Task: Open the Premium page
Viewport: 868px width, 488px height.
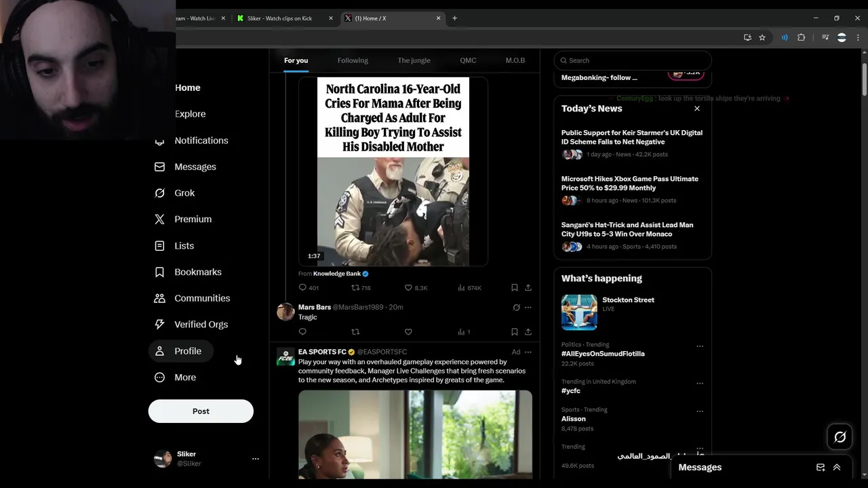Action: [183, 220]
